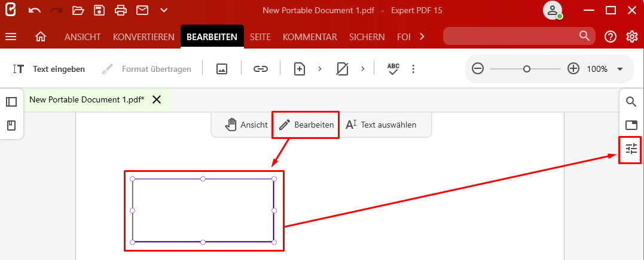Switch to Ansicht hand mode

pyautogui.click(x=246, y=125)
